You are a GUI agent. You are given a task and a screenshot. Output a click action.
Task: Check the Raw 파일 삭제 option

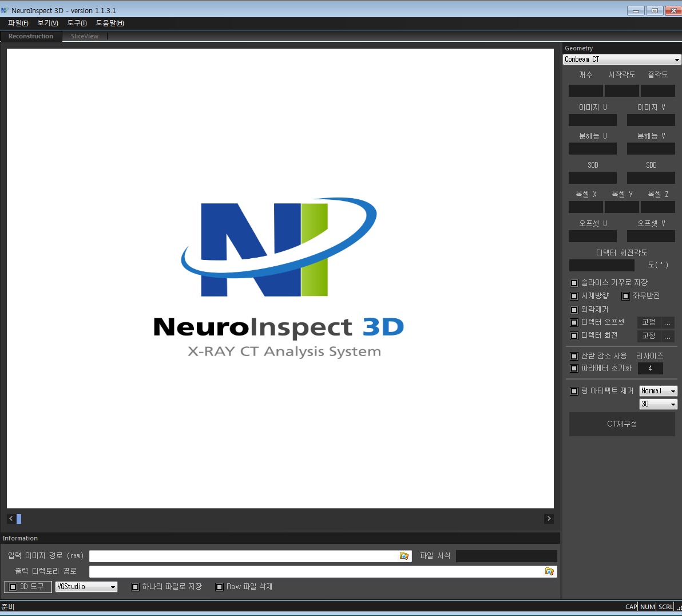pos(220,587)
